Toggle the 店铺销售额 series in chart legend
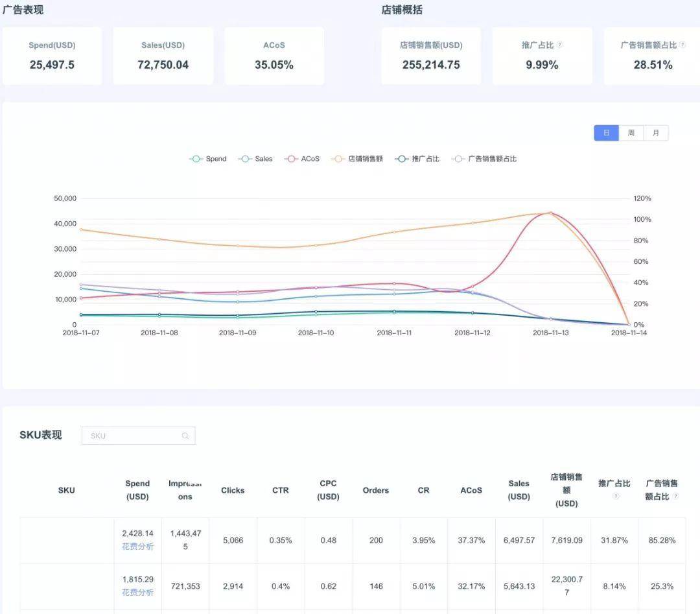700x614 pixels. click(357, 159)
